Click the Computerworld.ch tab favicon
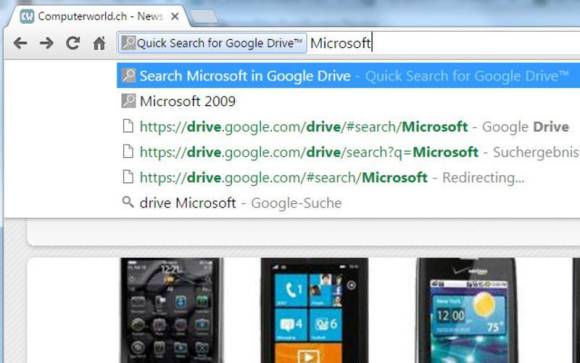Image resolution: width=580 pixels, height=363 pixels. (27, 16)
